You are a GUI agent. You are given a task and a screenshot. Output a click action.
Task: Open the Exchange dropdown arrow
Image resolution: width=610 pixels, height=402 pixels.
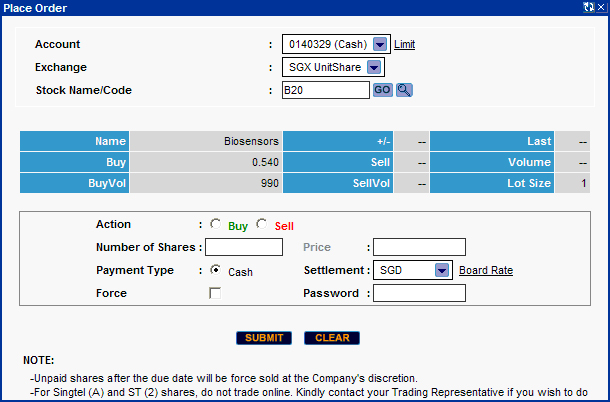pos(374,67)
